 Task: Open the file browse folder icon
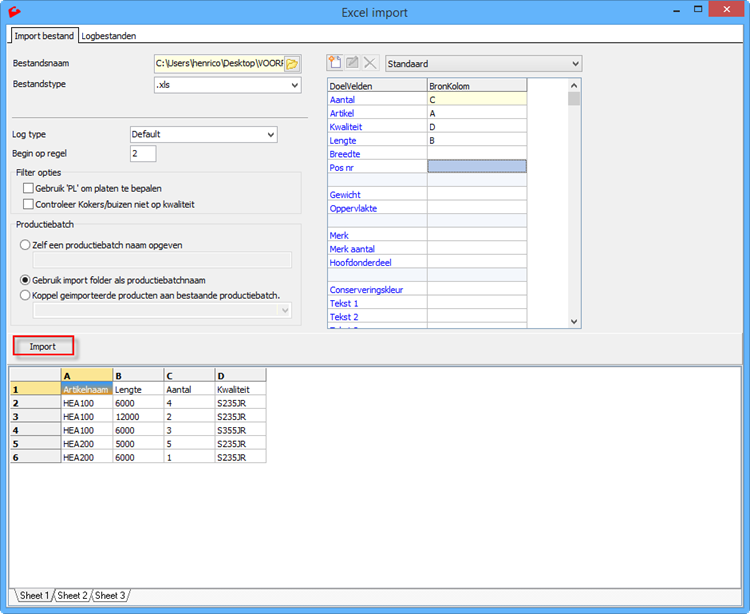(x=292, y=63)
